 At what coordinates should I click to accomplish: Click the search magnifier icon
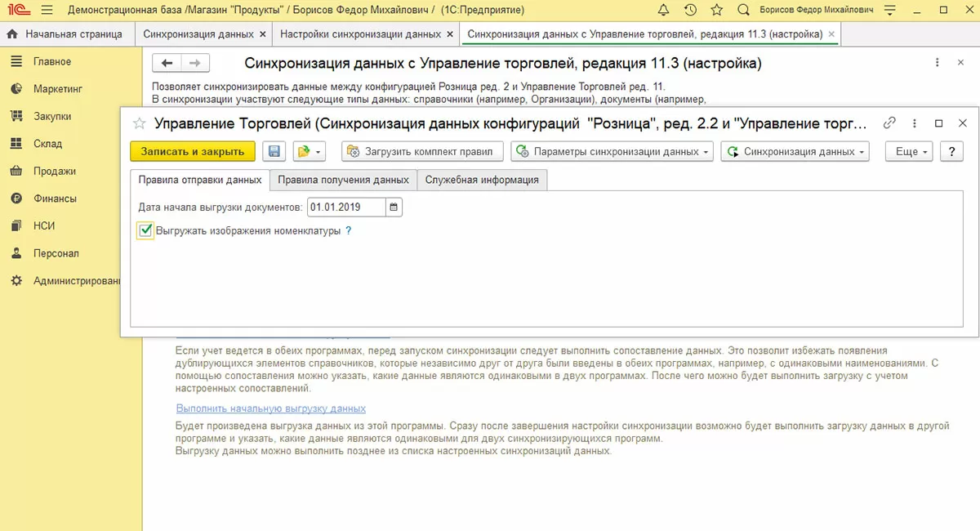[743, 11]
